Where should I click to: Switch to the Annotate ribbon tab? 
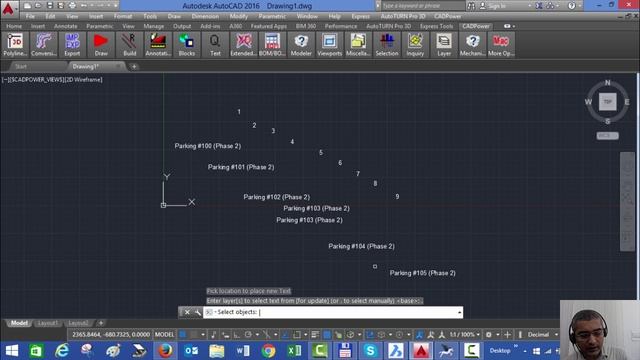point(66,26)
